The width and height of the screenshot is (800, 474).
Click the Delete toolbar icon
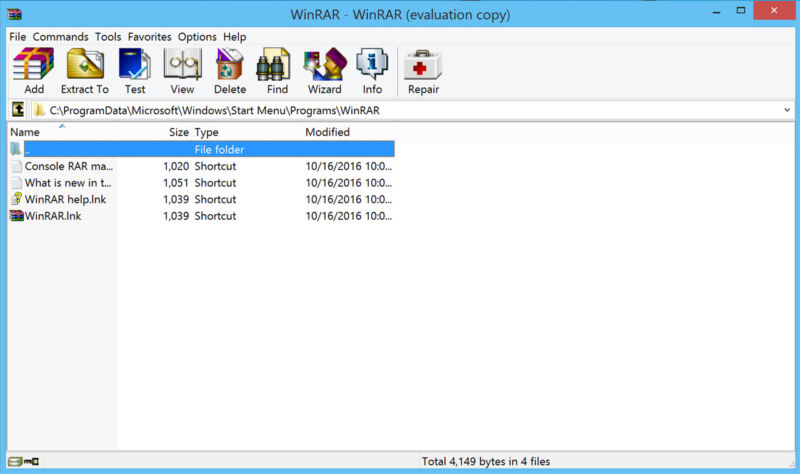pos(230,64)
